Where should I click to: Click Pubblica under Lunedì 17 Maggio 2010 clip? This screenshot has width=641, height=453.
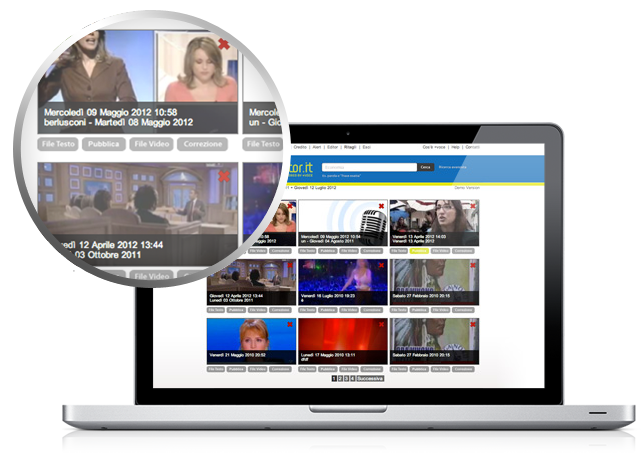[x=328, y=369]
